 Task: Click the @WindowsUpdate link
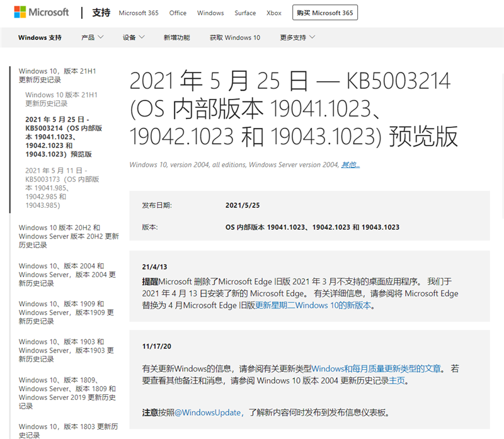pos(207,413)
